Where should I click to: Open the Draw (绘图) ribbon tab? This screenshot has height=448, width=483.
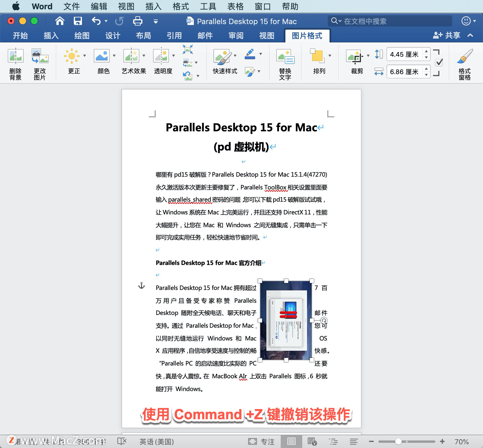[82, 35]
